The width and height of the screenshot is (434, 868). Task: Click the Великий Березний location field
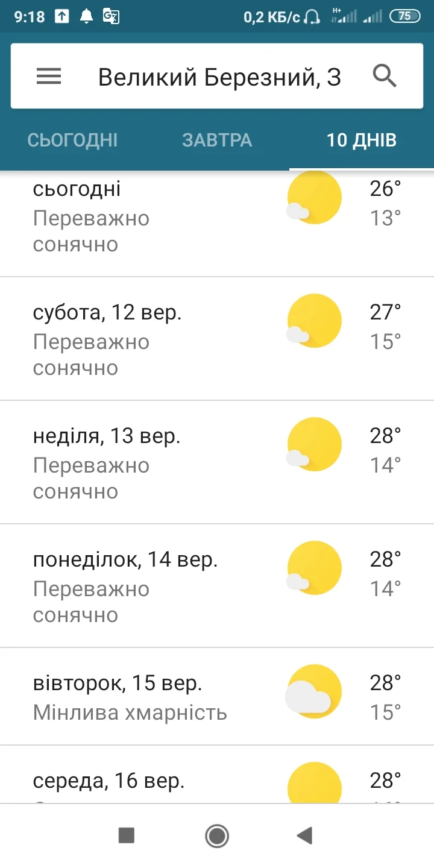[x=219, y=77]
